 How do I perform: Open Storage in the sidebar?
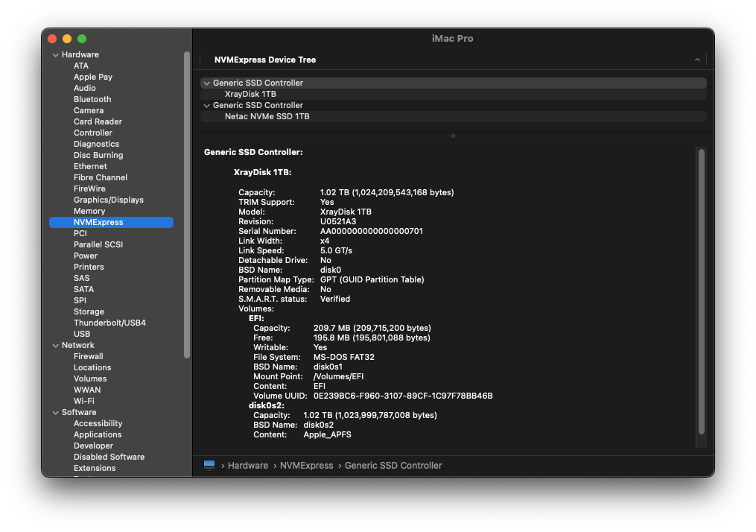(89, 311)
